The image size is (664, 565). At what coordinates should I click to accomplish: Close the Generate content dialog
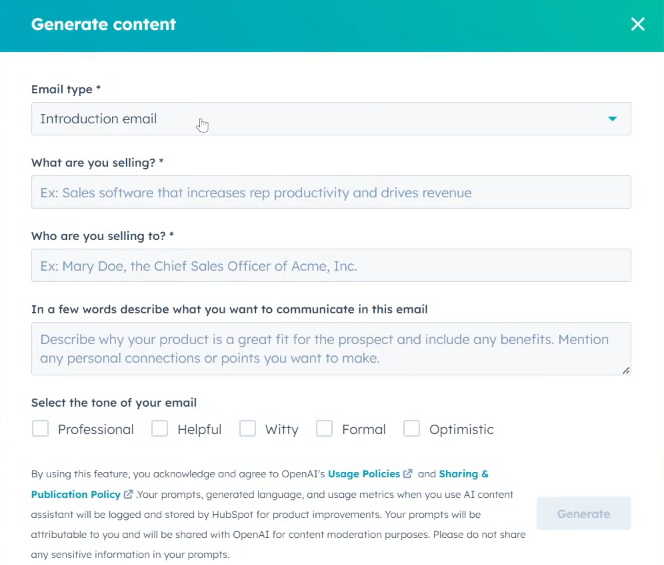click(x=638, y=24)
